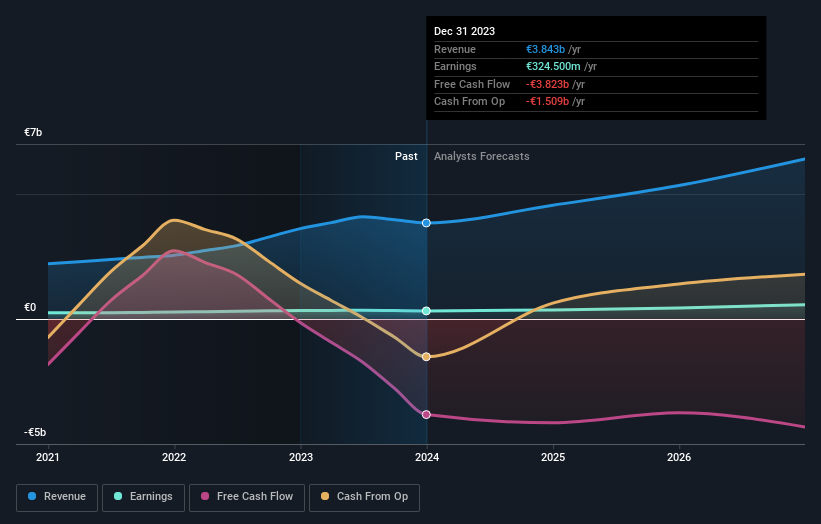Click the 2026 x-axis label
Viewport: 821px width, 524px height.
(x=679, y=457)
